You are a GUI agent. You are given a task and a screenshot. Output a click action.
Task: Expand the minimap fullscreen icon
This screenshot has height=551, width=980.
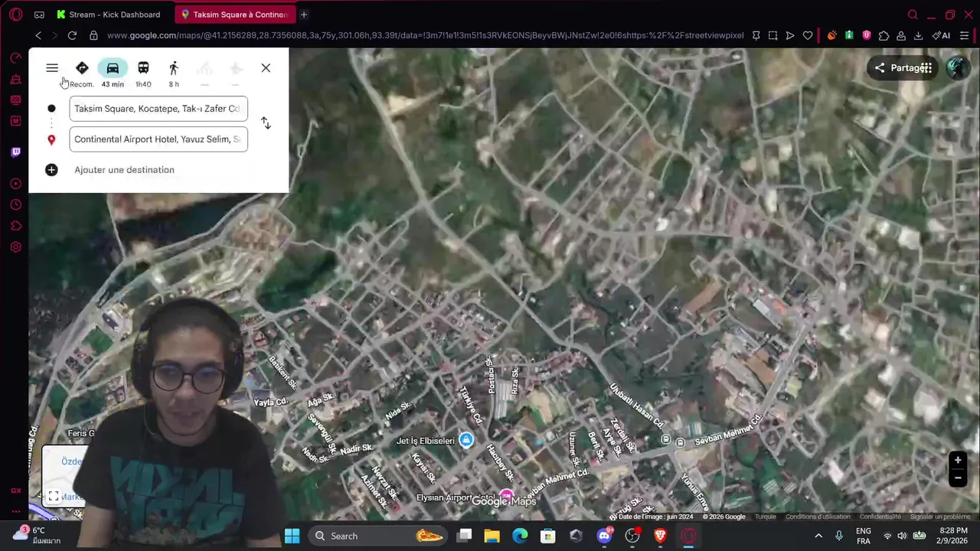click(53, 497)
